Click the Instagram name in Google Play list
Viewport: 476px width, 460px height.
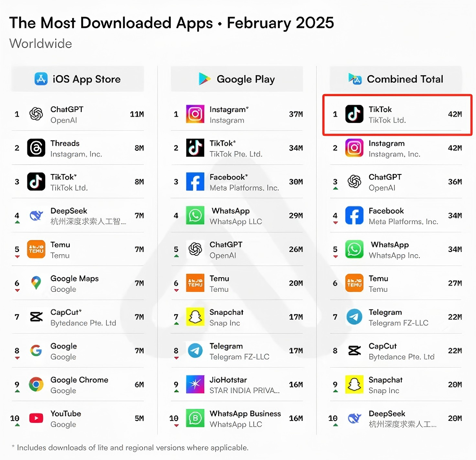point(228,110)
